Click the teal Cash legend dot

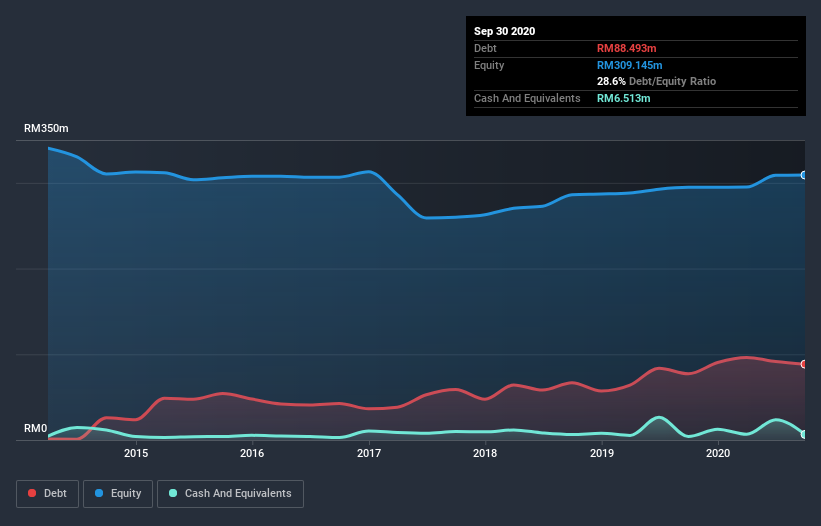click(173, 493)
